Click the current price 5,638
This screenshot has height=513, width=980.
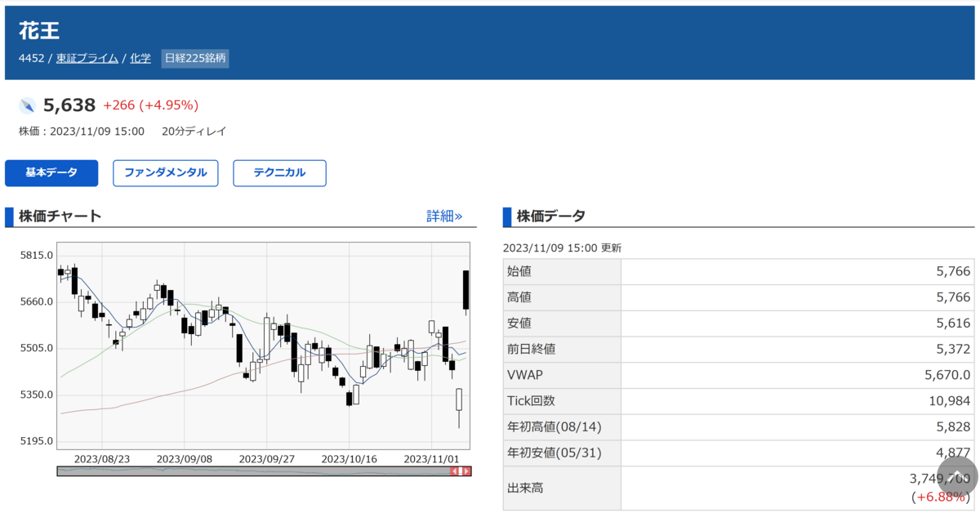[69, 105]
